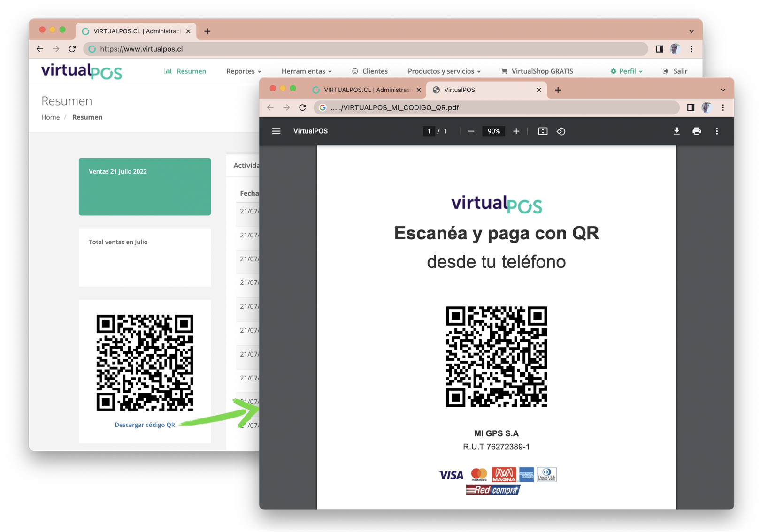The image size is (768, 532).
Task: Click the virtualPOS logo in rear window
Action: [x=82, y=72]
